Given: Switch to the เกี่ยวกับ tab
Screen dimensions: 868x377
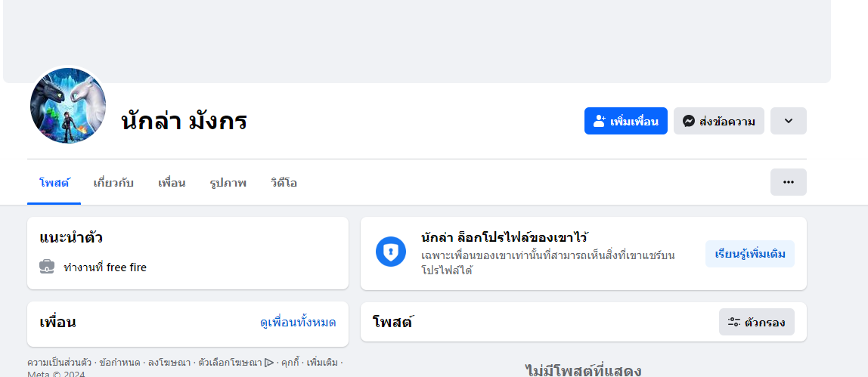Looking at the screenshot, I should tap(113, 183).
